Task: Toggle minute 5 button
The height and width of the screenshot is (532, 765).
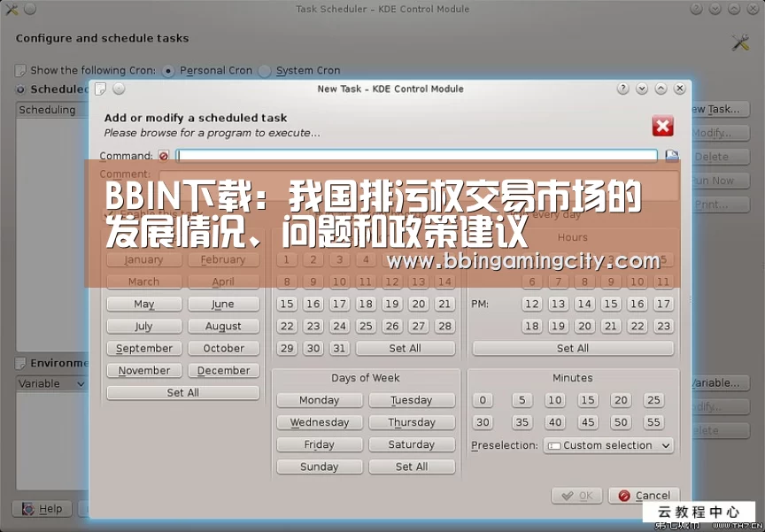Action: (x=522, y=400)
